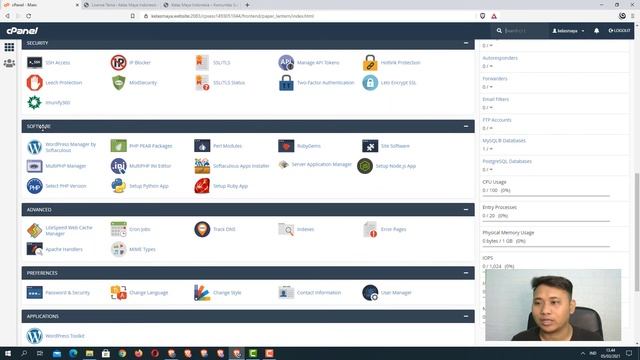The height and width of the screenshot is (360, 640).
Task: Open Select PHP Version icon
Action: (34, 186)
